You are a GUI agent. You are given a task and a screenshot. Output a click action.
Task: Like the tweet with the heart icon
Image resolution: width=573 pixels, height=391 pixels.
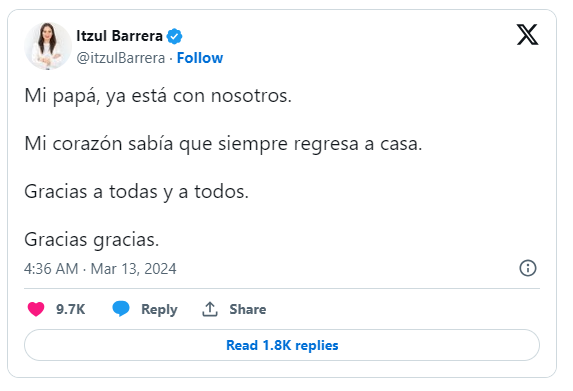tap(36, 309)
